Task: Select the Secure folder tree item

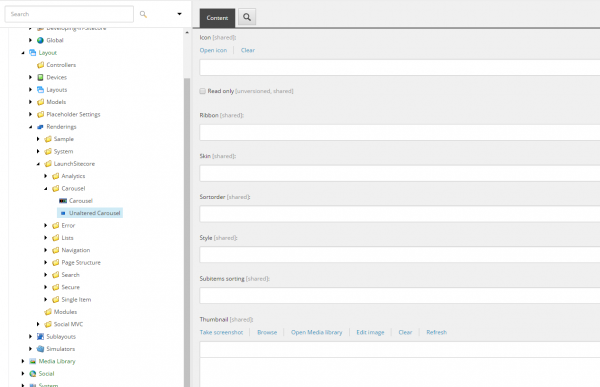Action: tap(70, 287)
